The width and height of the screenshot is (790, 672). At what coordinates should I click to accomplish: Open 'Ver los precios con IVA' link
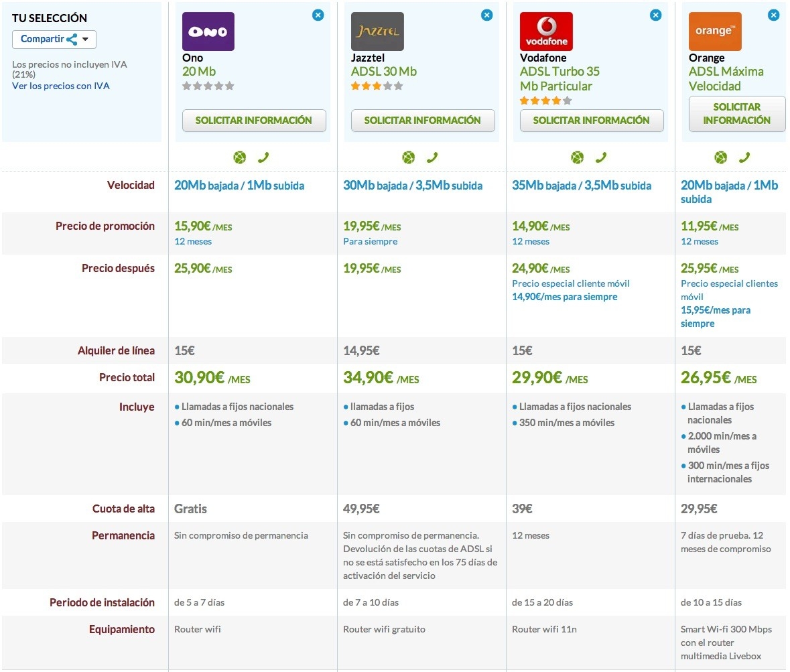click(61, 86)
